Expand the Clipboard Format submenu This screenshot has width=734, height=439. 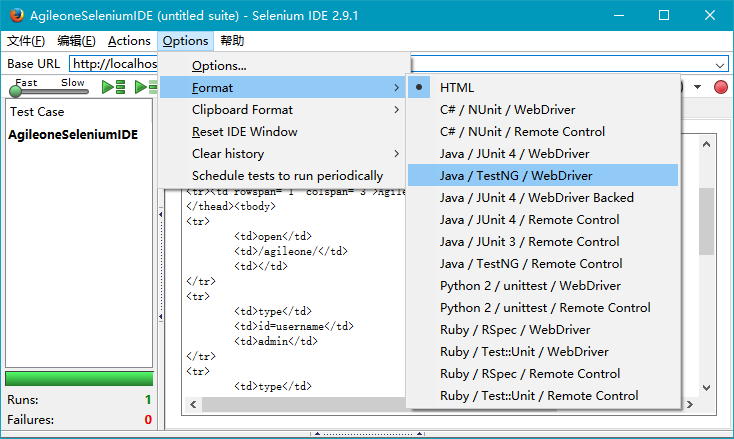pyautogui.click(x=396, y=110)
